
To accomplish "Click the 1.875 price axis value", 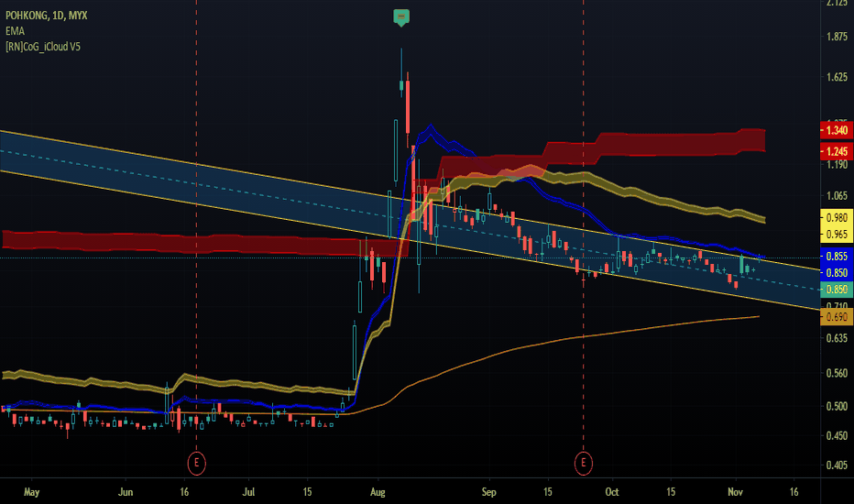I will tap(838, 37).
